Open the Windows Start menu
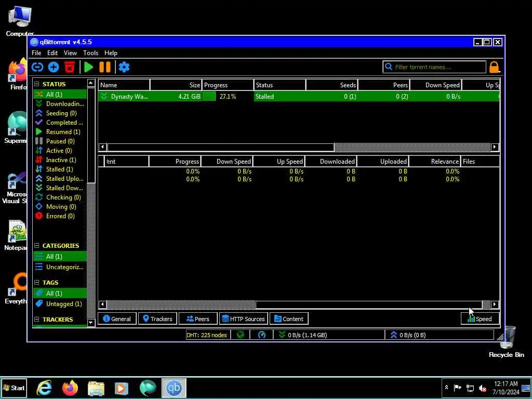 point(14,388)
